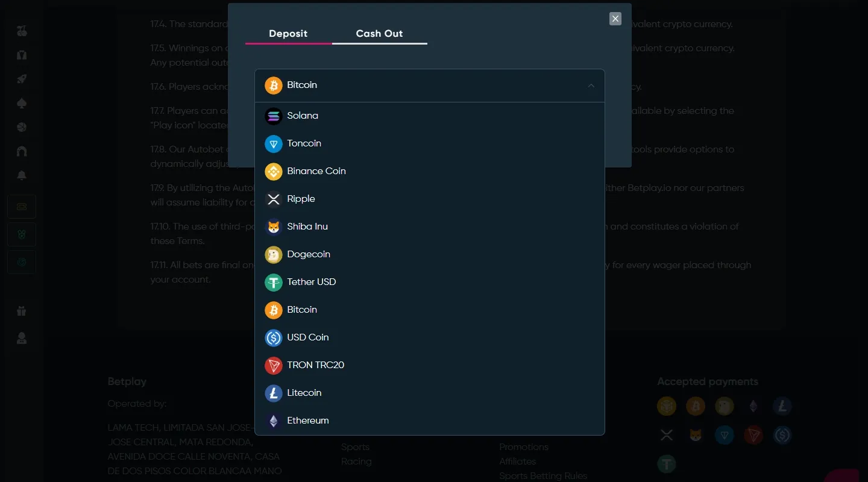Choose Ripple in the dropdown
868x482 pixels.
coord(430,199)
